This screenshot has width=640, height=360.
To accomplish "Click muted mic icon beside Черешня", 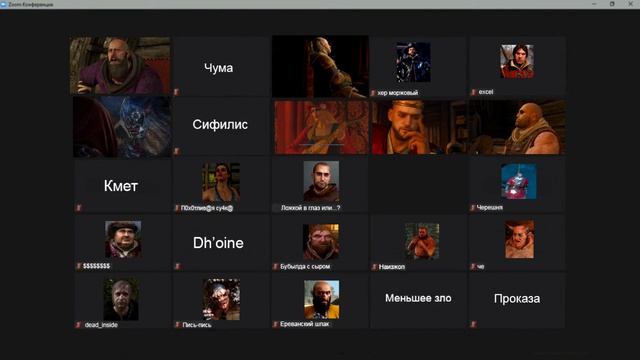I will 472,208.
